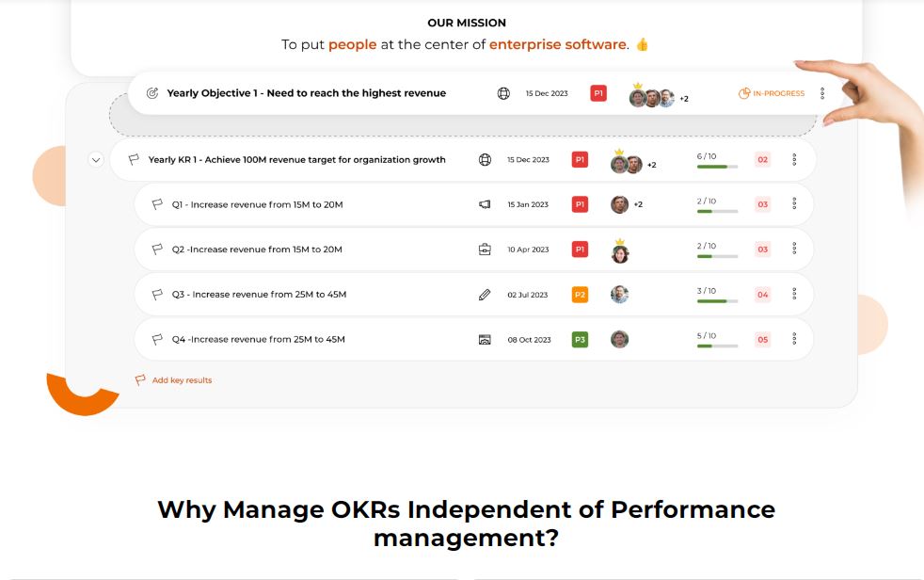Click the target icon on Yearly Objective 1
924x580 pixels.
click(x=152, y=93)
